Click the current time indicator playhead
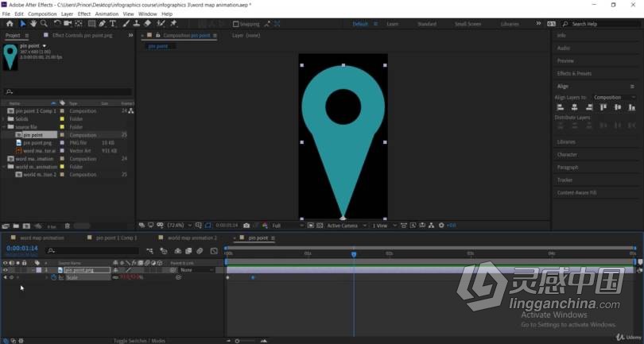This screenshot has width=644, height=344. click(354, 254)
